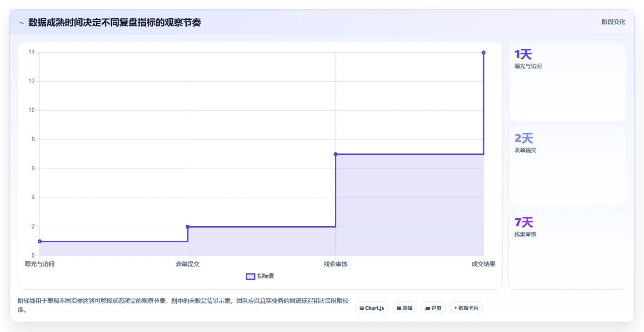Click the 7天 线索审核 card
Viewport: 644px width, 332px height.
tap(567, 249)
